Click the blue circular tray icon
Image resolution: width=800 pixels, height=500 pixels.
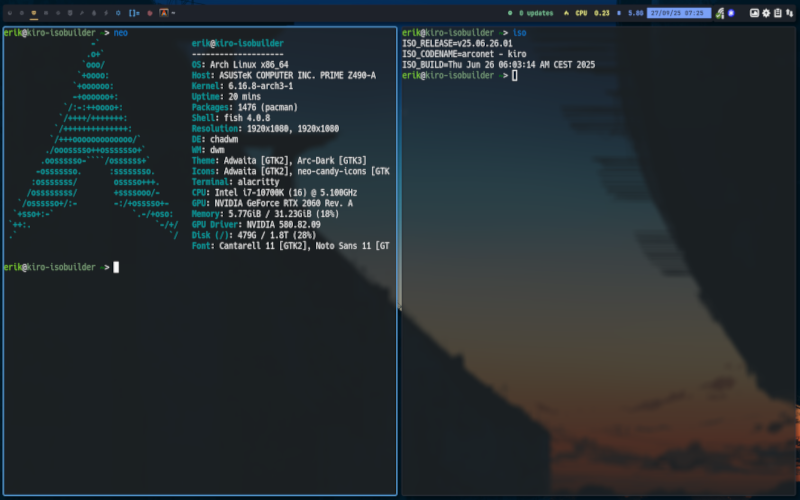point(731,13)
